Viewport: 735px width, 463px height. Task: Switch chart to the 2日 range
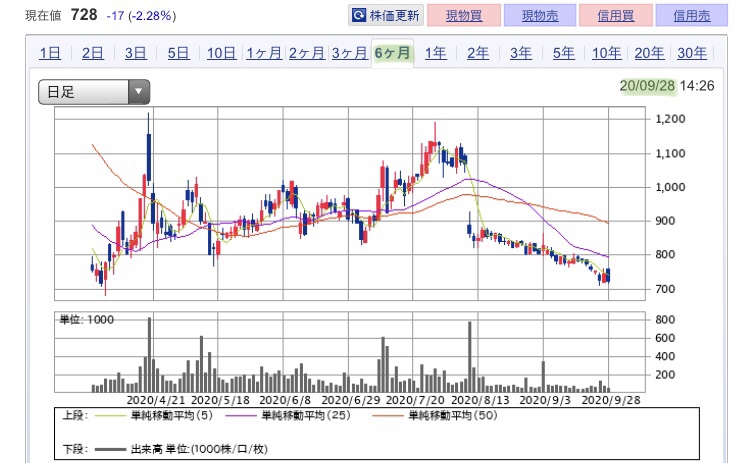(92, 53)
